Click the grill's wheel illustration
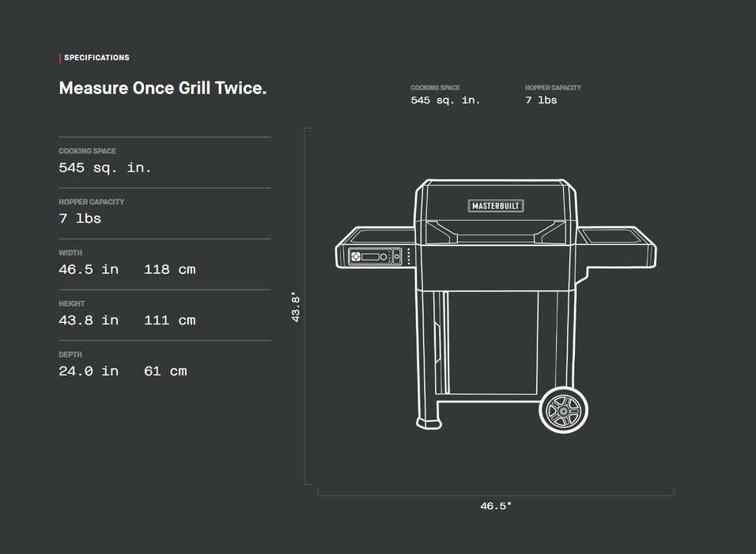The image size is (756, 554). [564, 410]
